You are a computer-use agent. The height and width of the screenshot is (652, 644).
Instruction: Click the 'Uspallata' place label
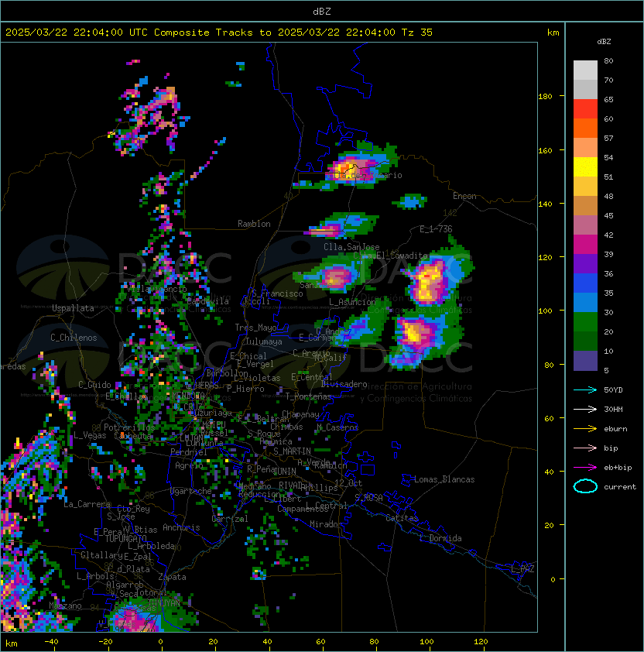point(73,308)
